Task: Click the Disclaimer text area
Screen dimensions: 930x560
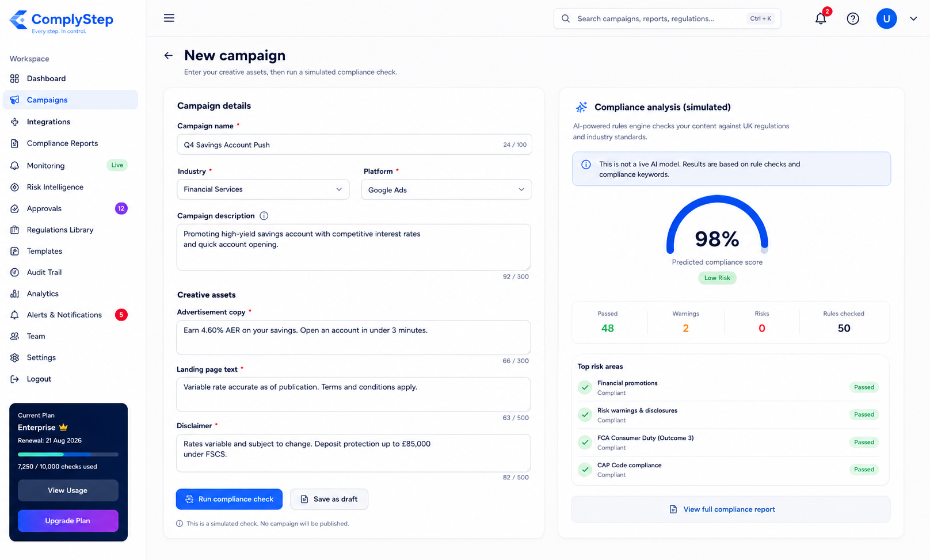Action: (x=353, y=453)
